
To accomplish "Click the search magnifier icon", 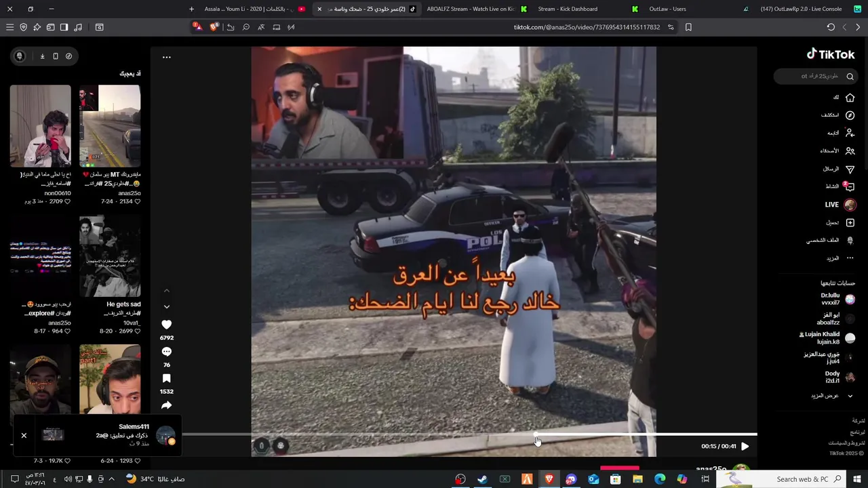I will [x=850, y=77].
